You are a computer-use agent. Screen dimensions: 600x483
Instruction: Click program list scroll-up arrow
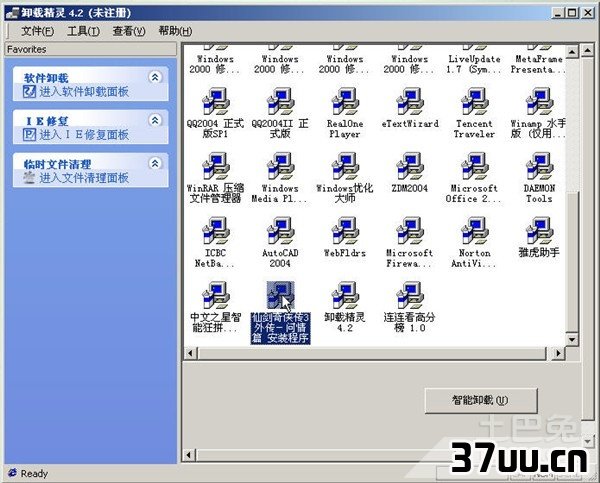[572, 52]
